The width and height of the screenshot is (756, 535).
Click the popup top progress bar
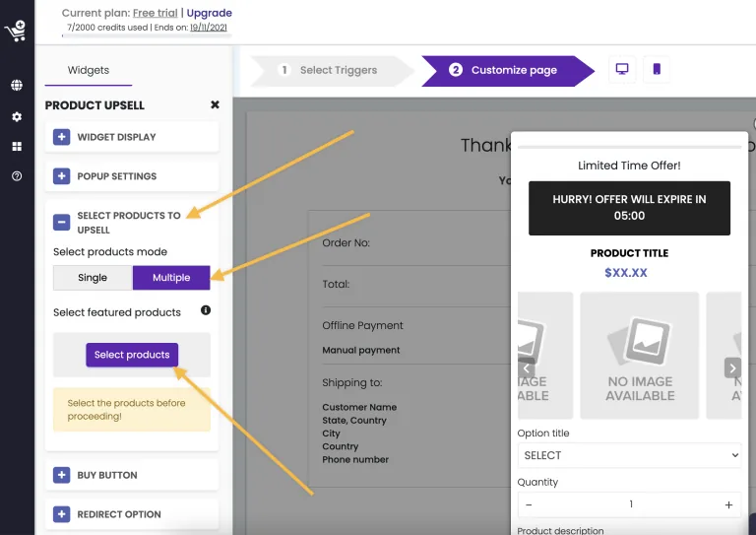[x=629, y=147]
